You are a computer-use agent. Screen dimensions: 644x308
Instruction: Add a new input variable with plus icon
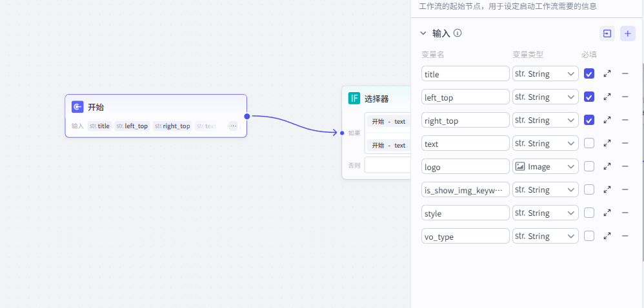(628, 34)
